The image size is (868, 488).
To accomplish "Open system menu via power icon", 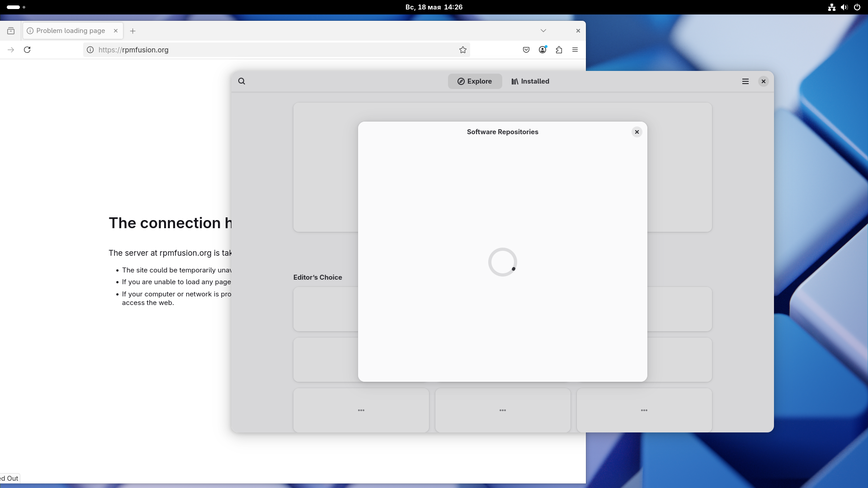I will click(857, 7).
